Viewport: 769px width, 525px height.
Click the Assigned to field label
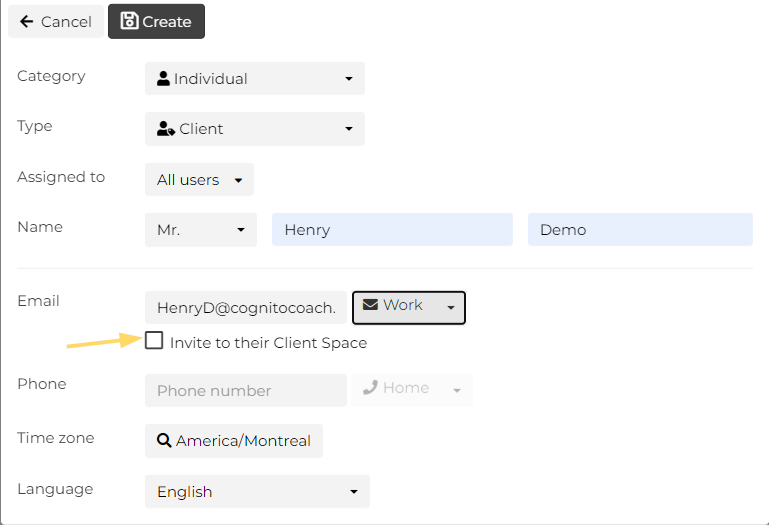[x=61, y=177]
